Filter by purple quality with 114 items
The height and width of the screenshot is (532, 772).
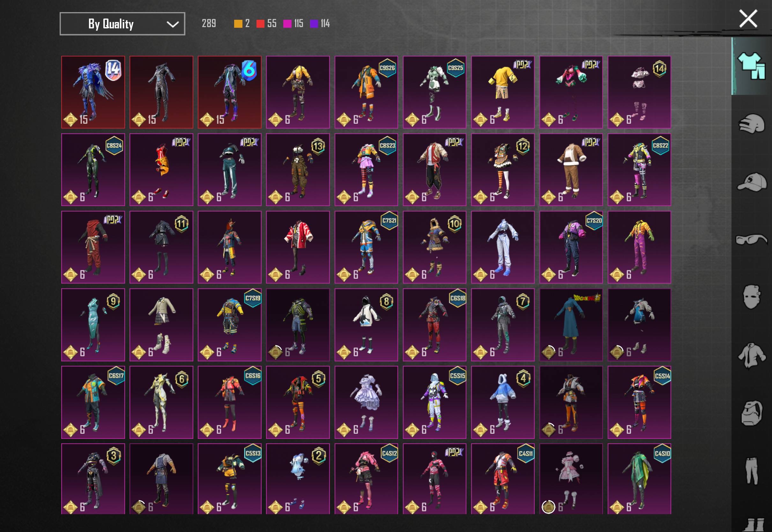[314, 24]
